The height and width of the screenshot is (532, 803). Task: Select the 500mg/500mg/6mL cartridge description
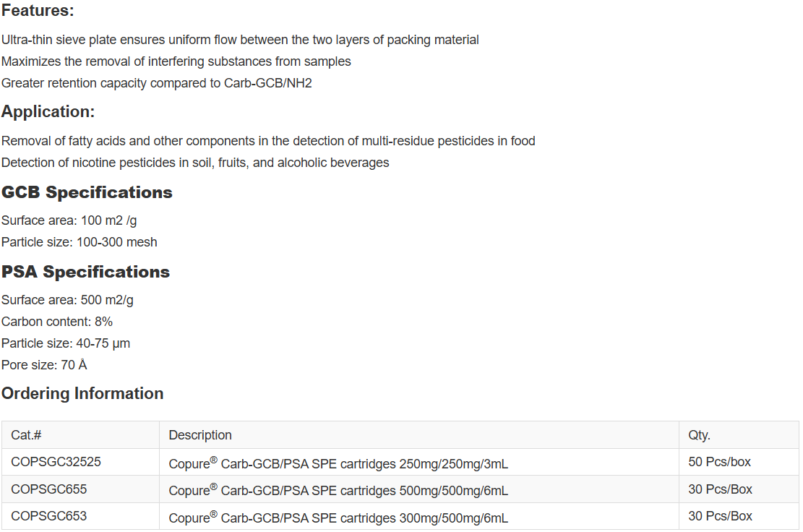pos(338,491)
